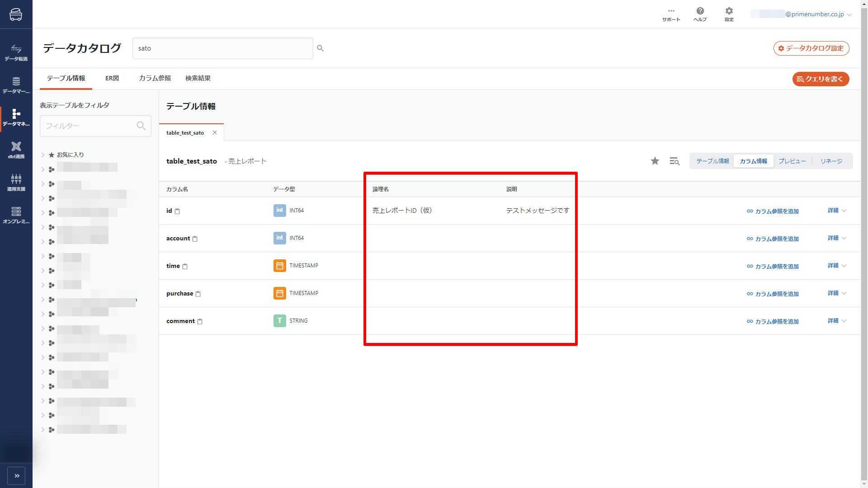
Task: Switch to the テーブル情報 main tab
Action: pos(66,78)
